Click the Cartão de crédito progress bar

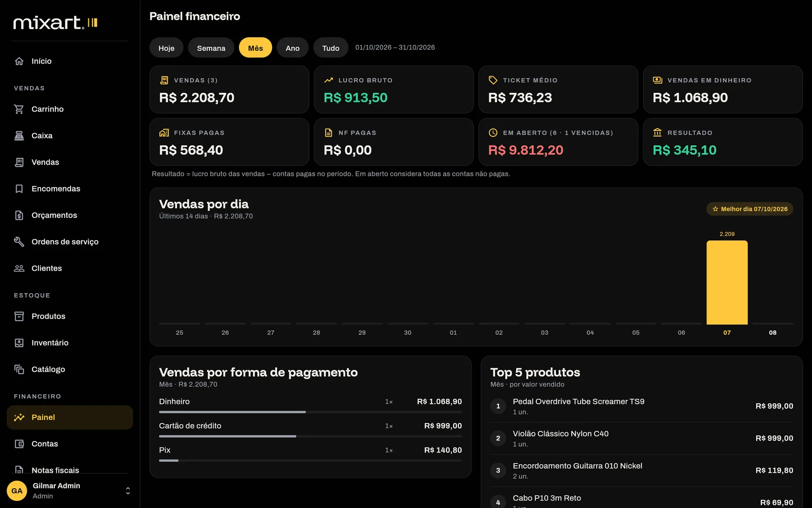coord(311,436)
